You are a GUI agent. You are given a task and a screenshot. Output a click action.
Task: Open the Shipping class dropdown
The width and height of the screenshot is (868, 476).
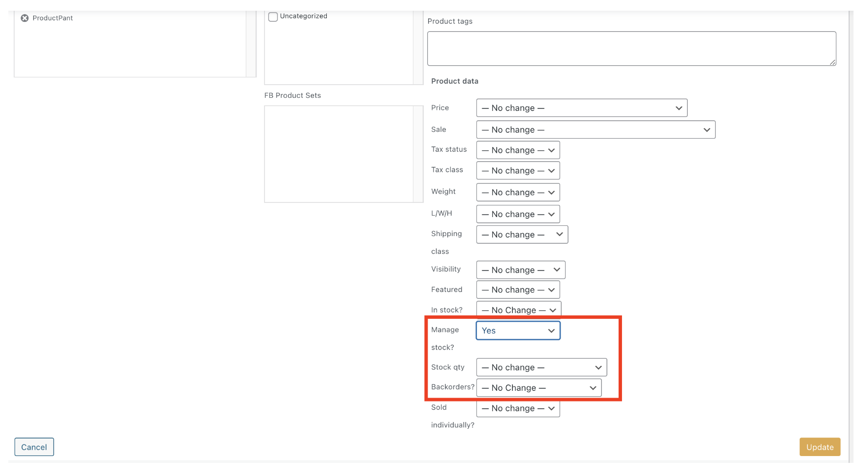[522, 235]
